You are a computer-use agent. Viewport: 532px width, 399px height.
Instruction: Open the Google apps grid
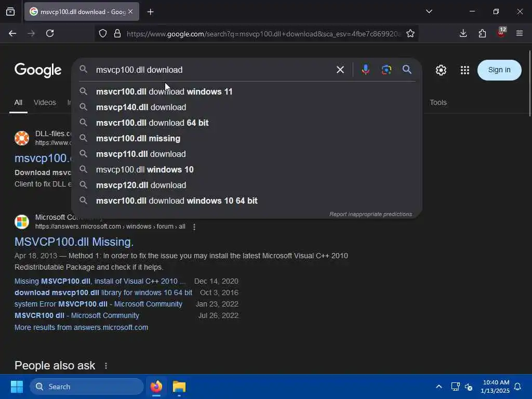point(465,70)
